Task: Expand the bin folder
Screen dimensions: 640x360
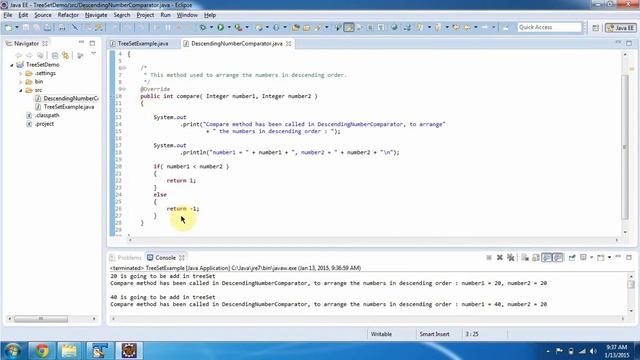Action: pyautogui.click(x=20, y=82)
